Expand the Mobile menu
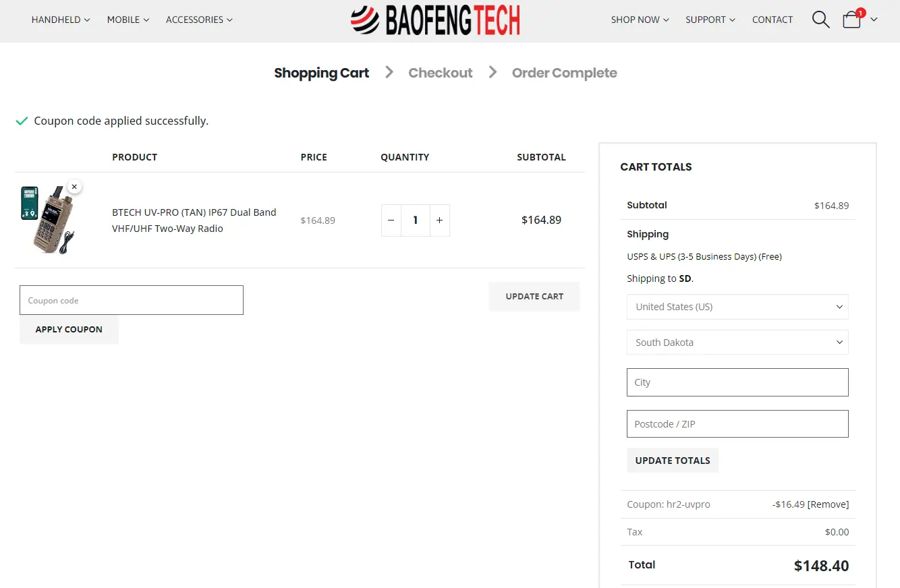The height and width of the screenshot is (588, 900). coord(128,20)
